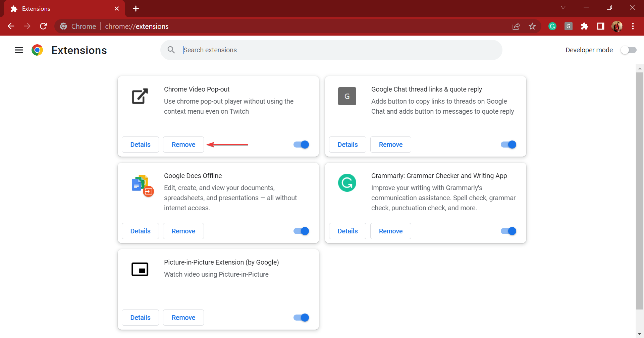The image size is (644, 338).
Task: Click the Grammarly: Grammar Checker title
Action: point(439,176)
